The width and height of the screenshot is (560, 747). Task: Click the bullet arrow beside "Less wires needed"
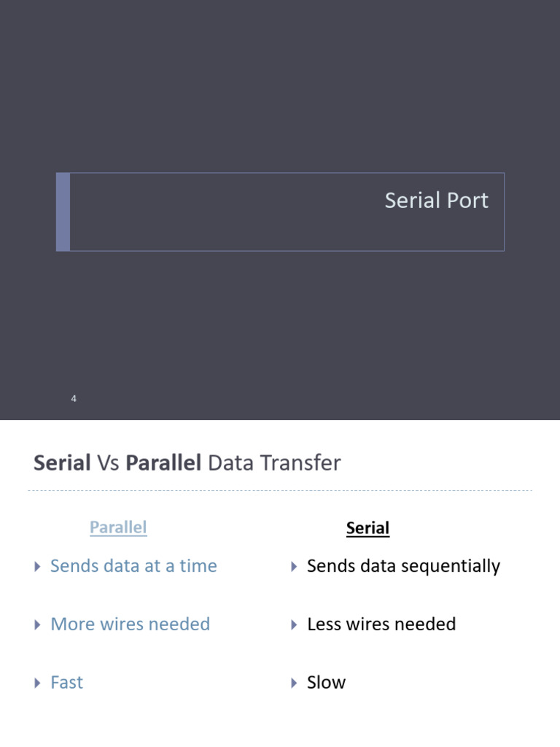click(294, 625)
